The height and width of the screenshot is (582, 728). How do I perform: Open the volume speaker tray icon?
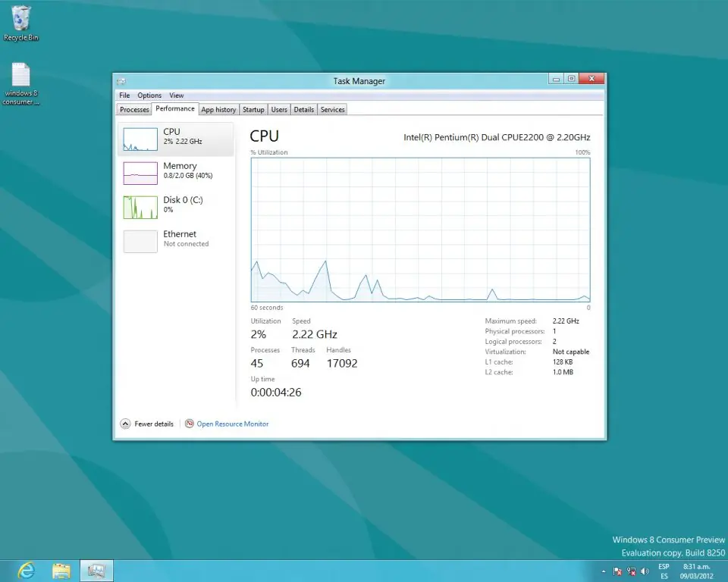(645, 571)
